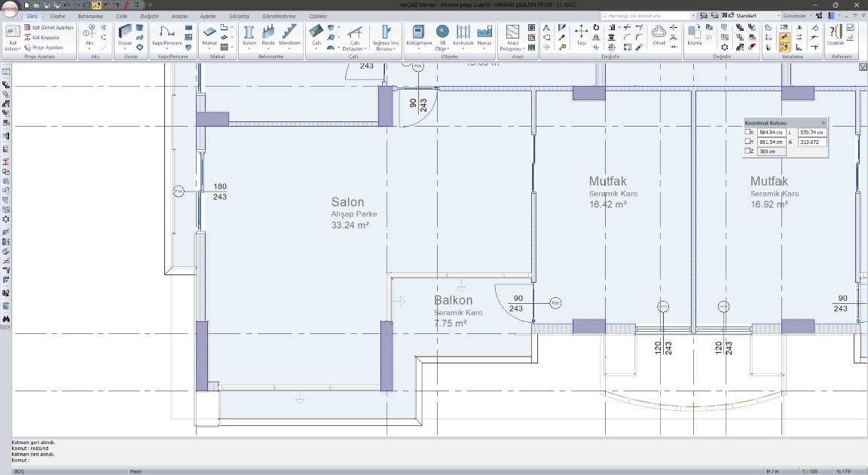This screenshot has height=475, width=868.
Task: Tick the Y coordinate checkbox
Action: coord(747,142)
